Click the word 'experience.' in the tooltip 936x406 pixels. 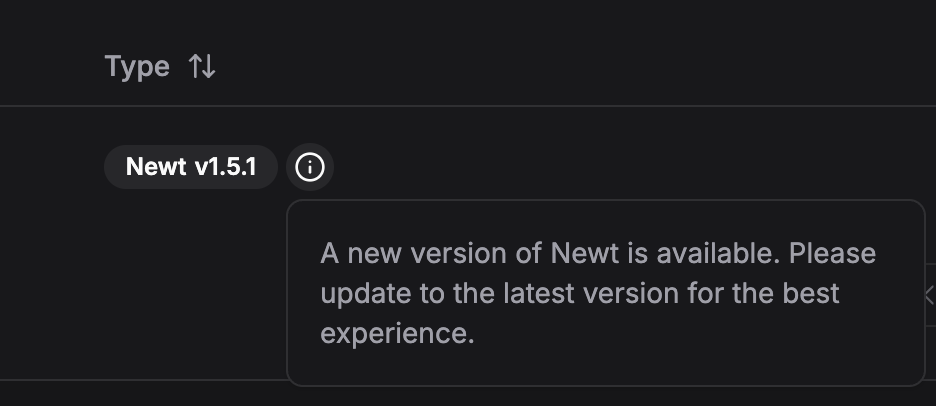397,333
